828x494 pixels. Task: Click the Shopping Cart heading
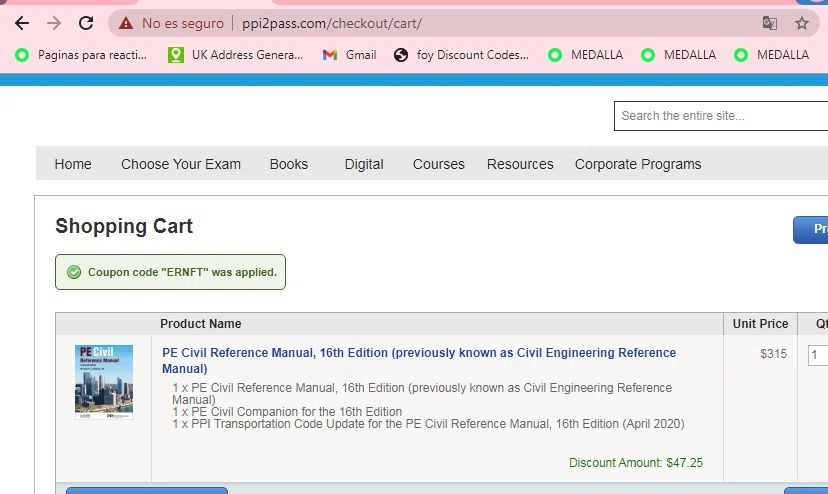click(x=124, y=226)
